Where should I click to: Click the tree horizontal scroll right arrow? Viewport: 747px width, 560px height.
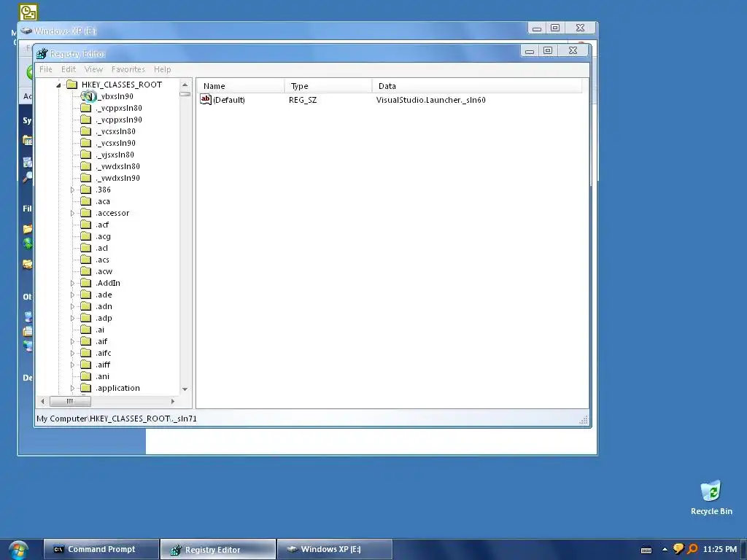(172, 402)
